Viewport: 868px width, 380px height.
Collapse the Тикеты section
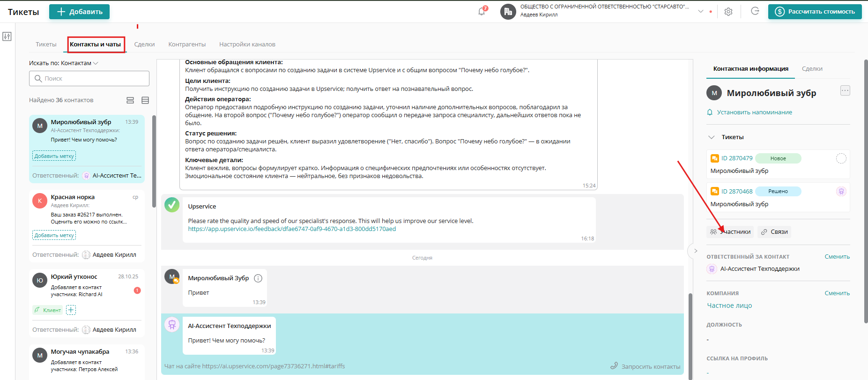point(712,137)
